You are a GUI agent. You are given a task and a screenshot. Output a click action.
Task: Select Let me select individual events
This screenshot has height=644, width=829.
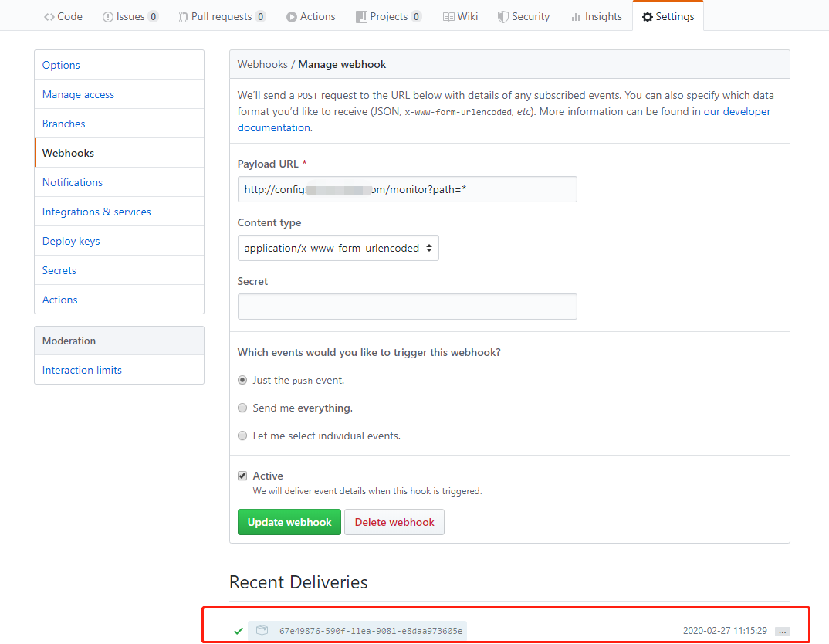(242, 436)
